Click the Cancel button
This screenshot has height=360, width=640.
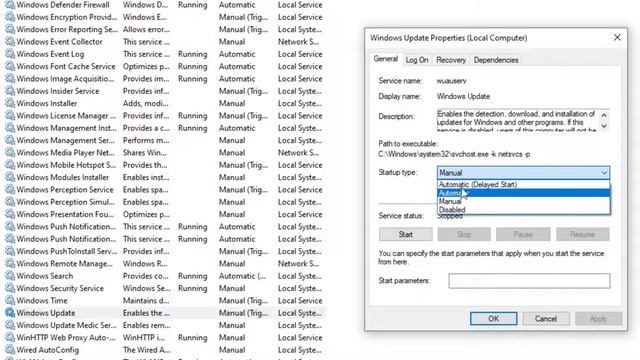[x=546, y=318]
